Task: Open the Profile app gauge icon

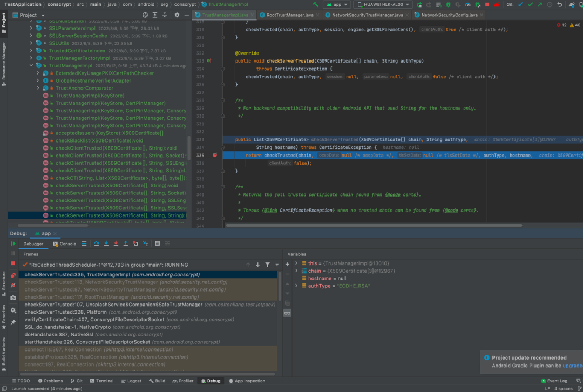Action: point(467,4)
